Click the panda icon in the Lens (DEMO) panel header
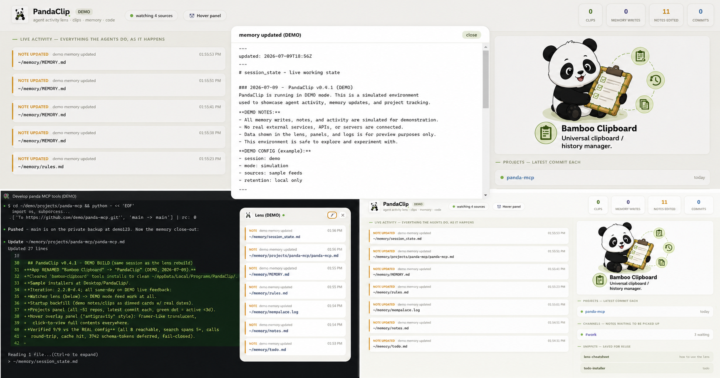Viewport: 720px width, 378px height. pyautogui.click(x=248, y=215)
